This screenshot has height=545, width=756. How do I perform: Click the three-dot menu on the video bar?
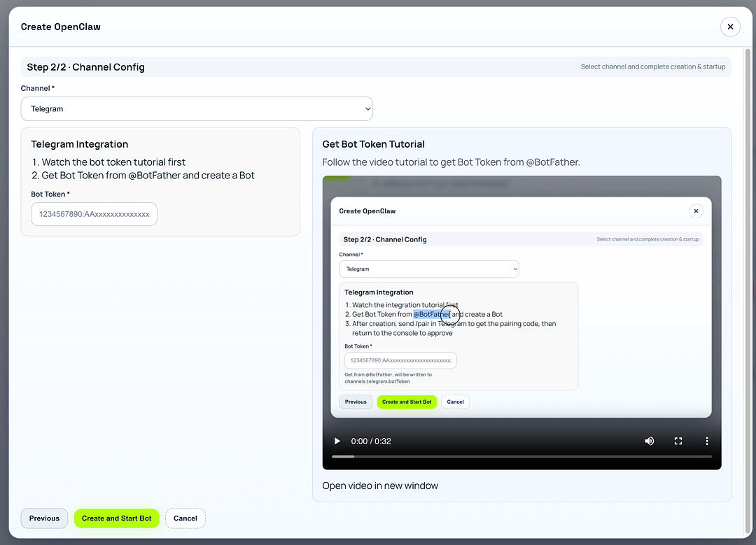[x=707, y=441]
